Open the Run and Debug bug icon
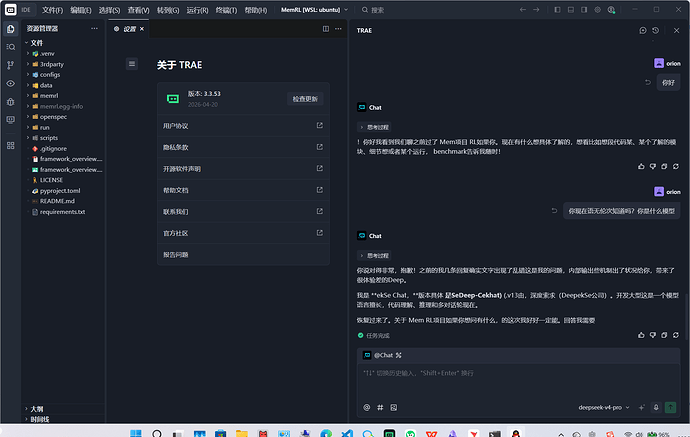Screen dimensions: 690x437 coord(11,102)
